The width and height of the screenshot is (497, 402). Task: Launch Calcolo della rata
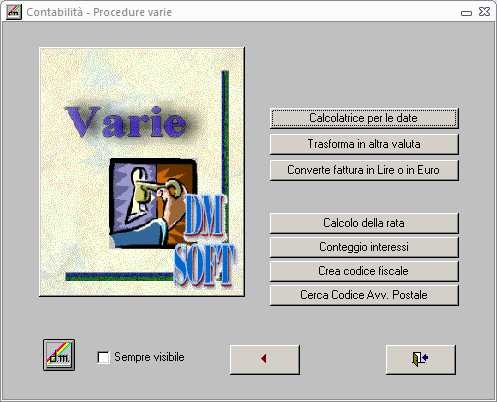click(364, 223)
